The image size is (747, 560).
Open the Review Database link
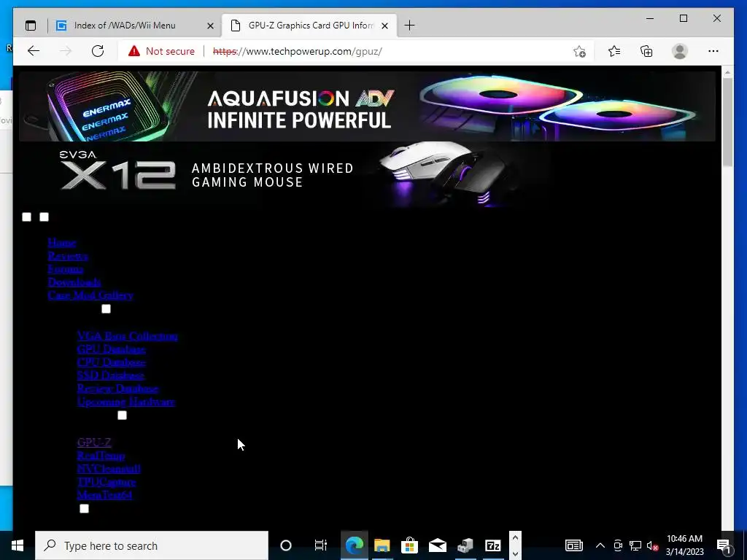tap(117, 389)
